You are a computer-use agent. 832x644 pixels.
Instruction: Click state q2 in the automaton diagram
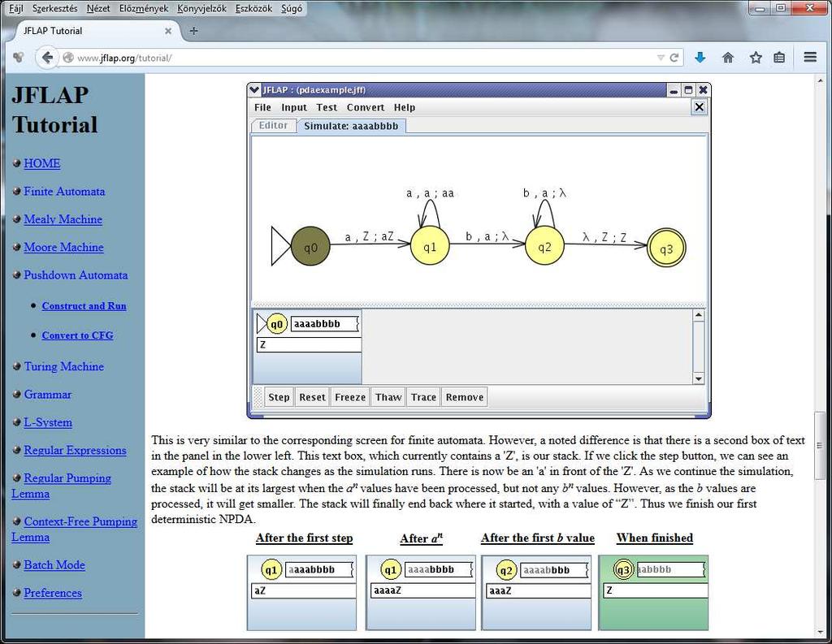tap(544, 245)
